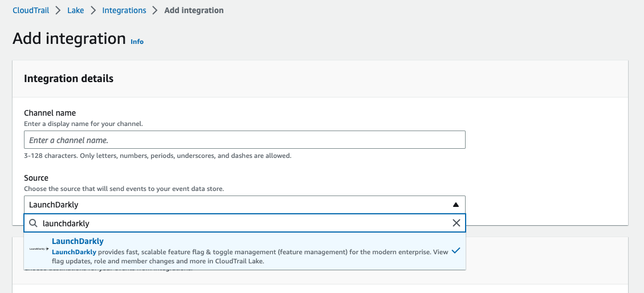Image resolution: width=644 pixels, height=293 pixels.
Task: Click the Channel name label
Action: point(50,113)
